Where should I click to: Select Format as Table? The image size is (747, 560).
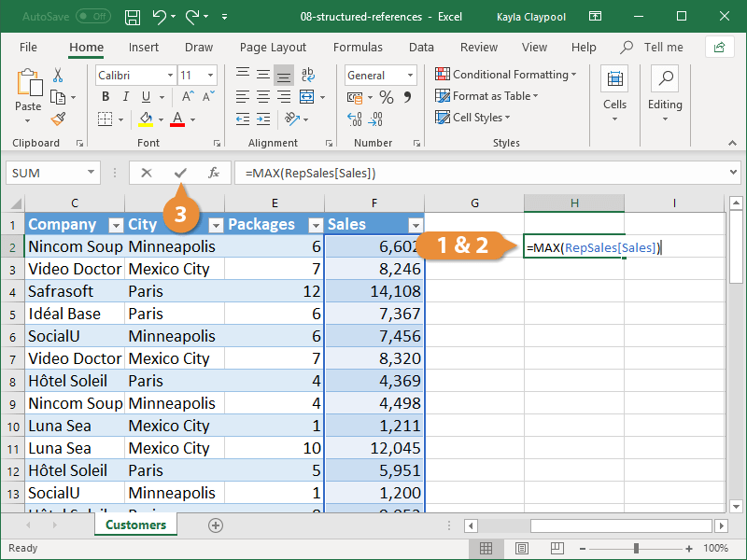pos(490,95)
